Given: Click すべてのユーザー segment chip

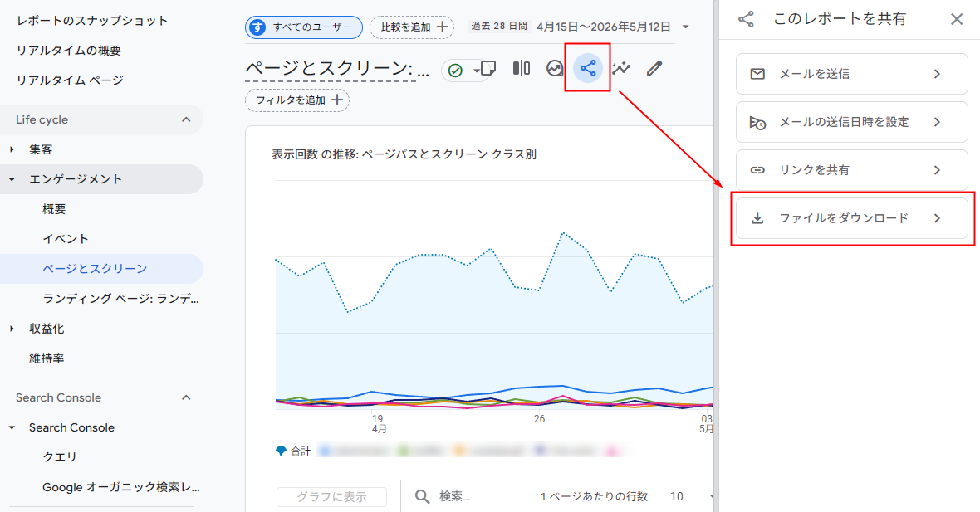Looking at the screenshot, I should pyautogui.click(x=304, y=27).
